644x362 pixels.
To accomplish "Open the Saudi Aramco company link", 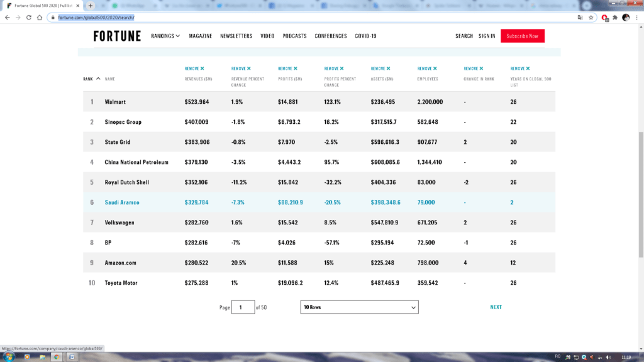I will click(x=122, y=202).
